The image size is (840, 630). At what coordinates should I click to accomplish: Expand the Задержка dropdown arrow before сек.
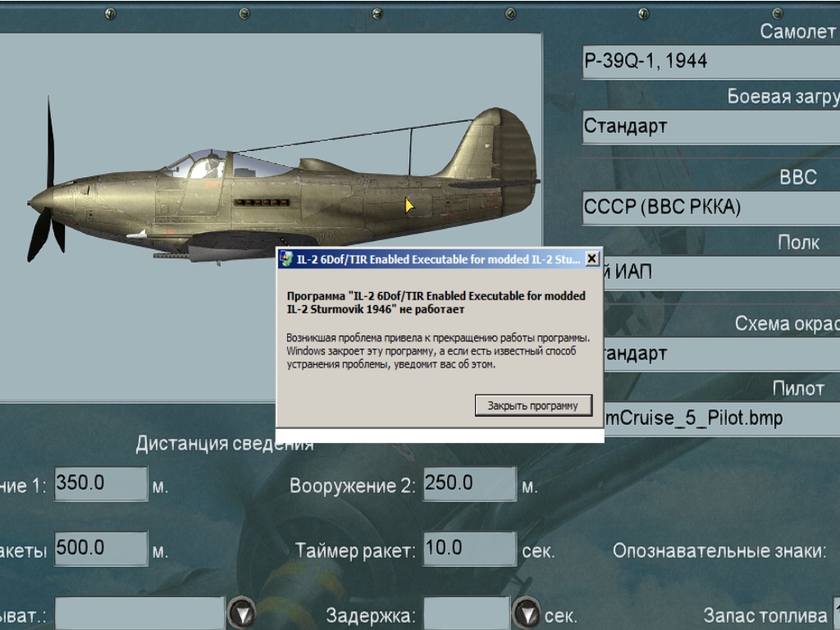(526, 614)
